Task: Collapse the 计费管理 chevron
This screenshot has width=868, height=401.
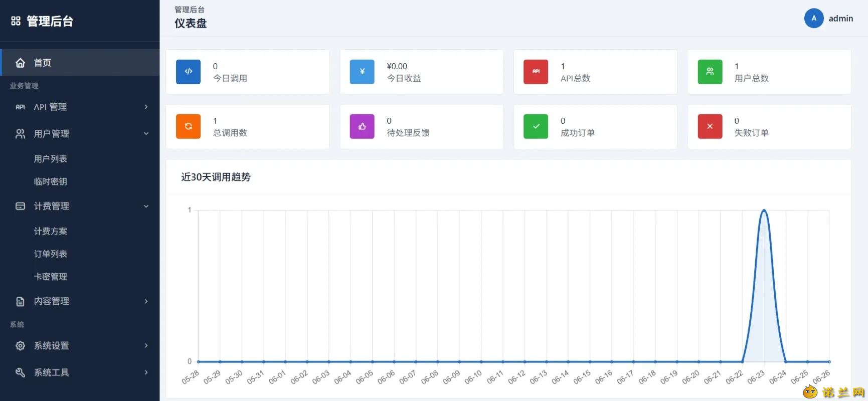Action: [146, 206]
